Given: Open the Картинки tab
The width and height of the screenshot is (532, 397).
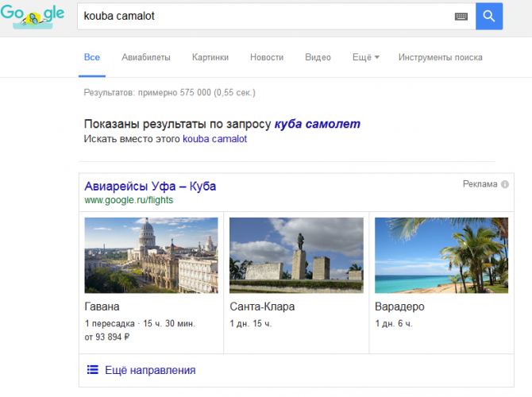Looking at the screenshot, I should coord(210,57).
